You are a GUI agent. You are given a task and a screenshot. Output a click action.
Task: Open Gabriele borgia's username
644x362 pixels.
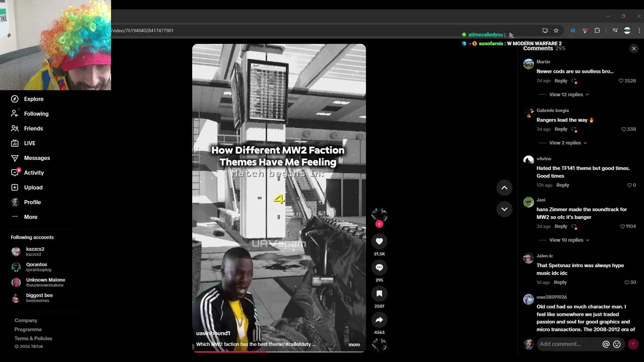[553, 111]
